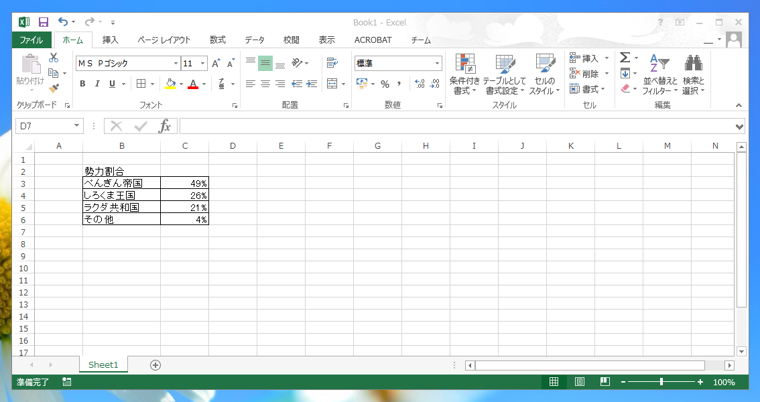760x402 pixels.
Task: Expand the formula bar
Action: [739, 127]
